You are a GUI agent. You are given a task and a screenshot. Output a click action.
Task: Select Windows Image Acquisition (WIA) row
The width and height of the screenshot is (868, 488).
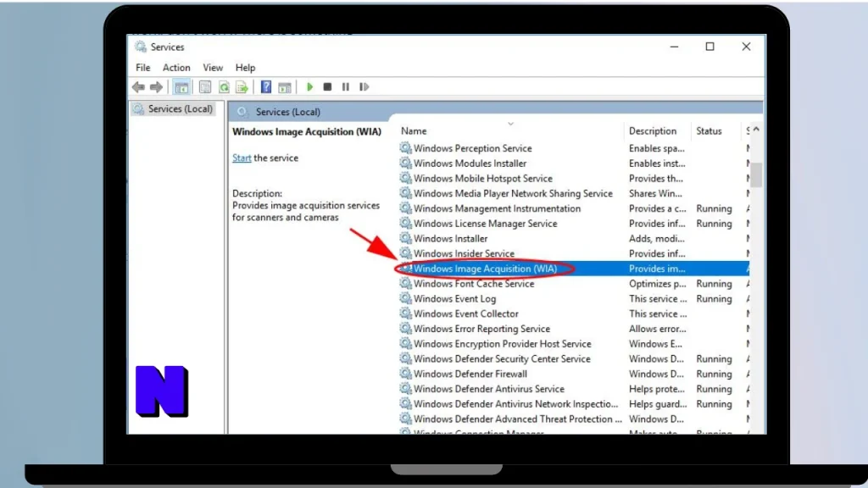coord(574,269)
